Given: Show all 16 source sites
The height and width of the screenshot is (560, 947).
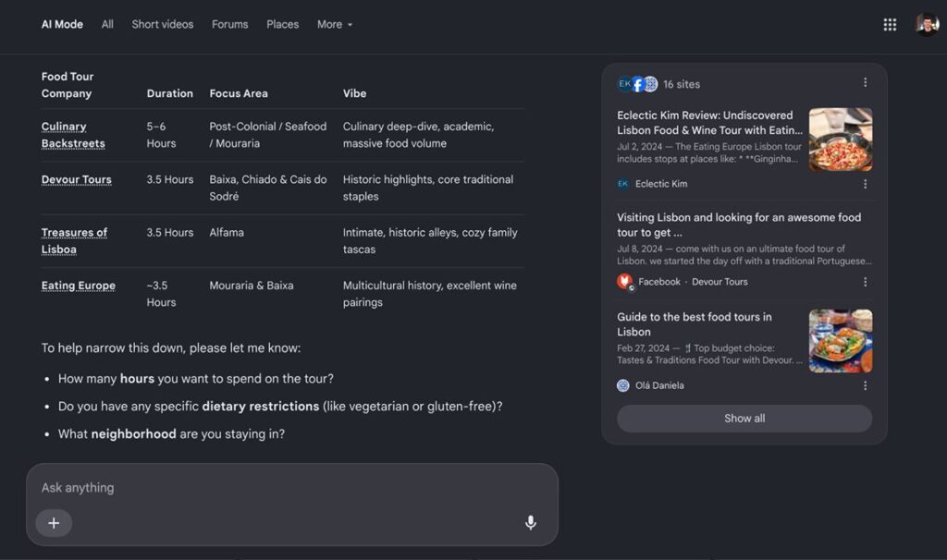Looking at the screenshot, I should click(x=744, y=419).
